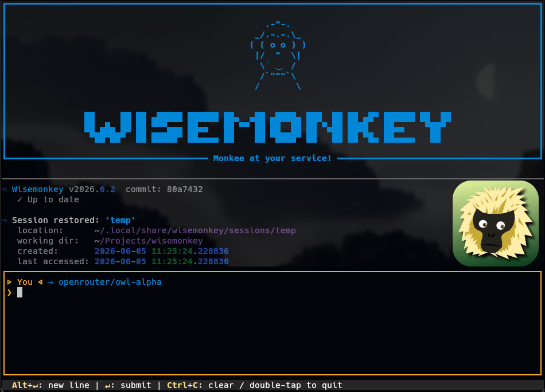
Task: Click the orange prompt chevron on the input line
Action: click(9, 292)
